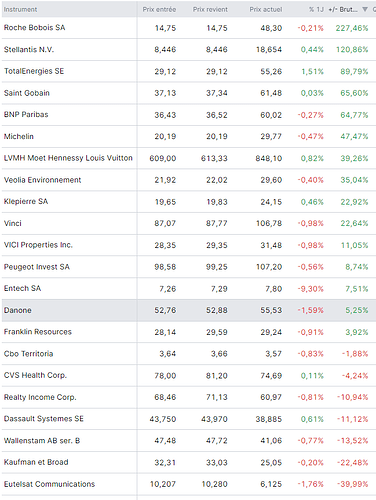Select the highlighted Danone row
This screenshot has width=376, height=500.
tap(189, 310)
